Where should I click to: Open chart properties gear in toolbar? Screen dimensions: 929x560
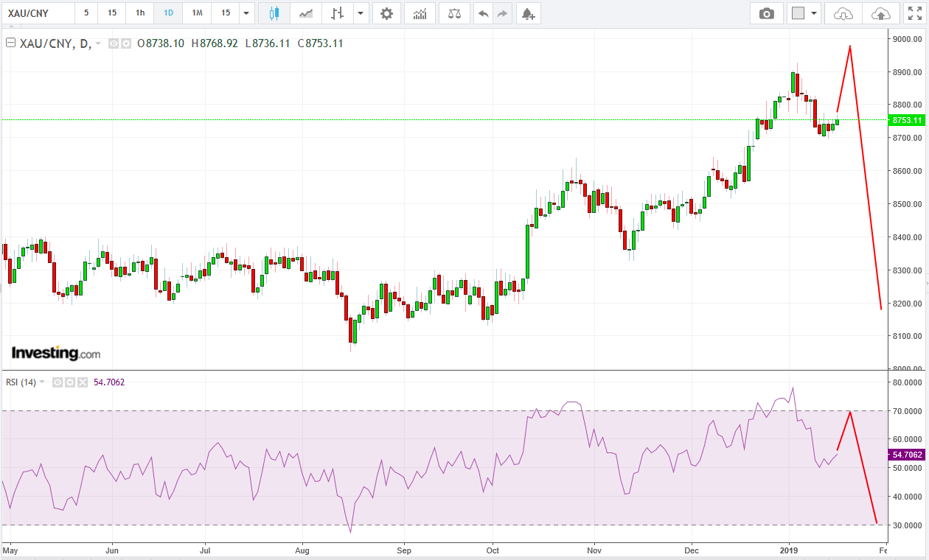tap(386, 13)
